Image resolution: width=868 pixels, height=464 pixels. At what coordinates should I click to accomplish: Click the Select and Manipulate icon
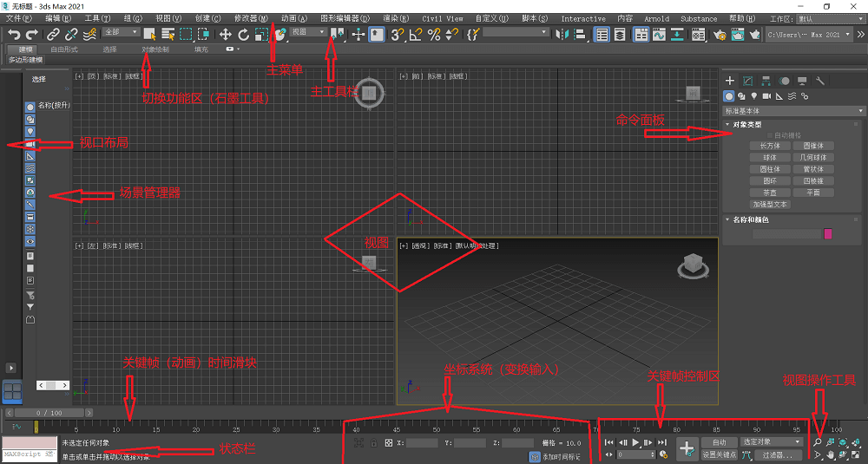[x=358, y=35]
